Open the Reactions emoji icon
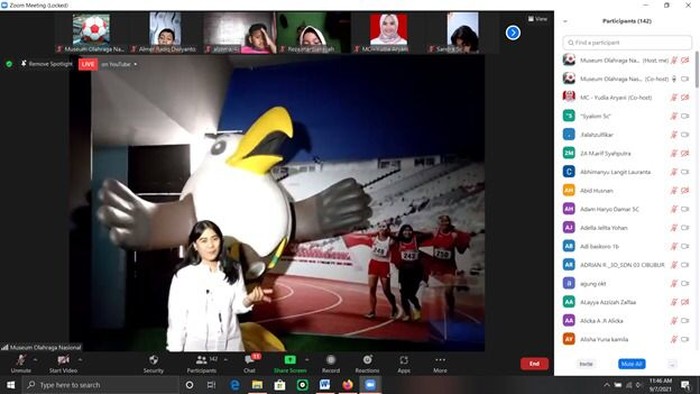Image resolution: width=700 pixels, height=394 pixels. click(x=367, y=360)
